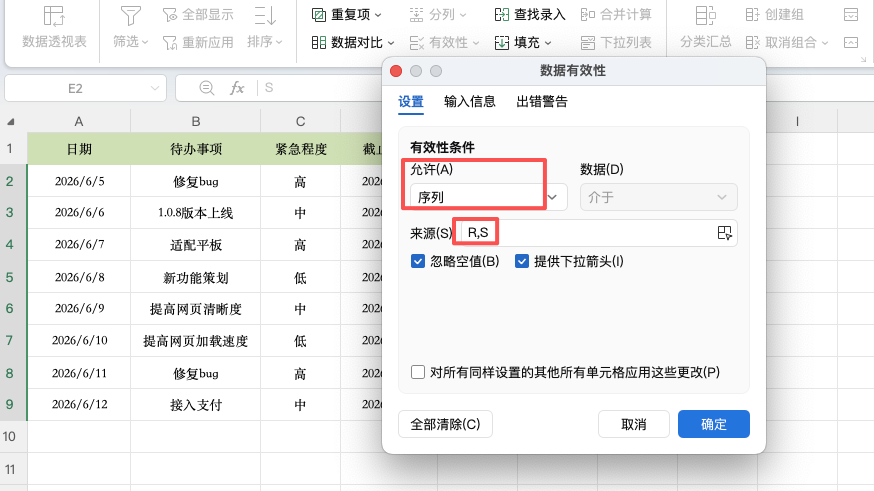Screen dimensions: 874x491
Task: Click cell with date 2026/6/12
Action: point(79,405)
